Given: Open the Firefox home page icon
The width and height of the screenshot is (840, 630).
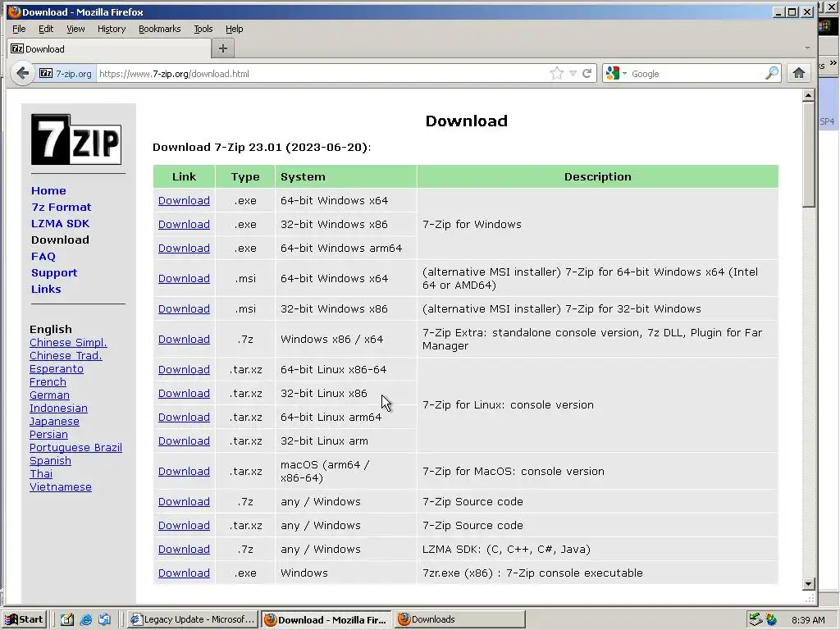Looking at the screenshot, I should 798,73.
